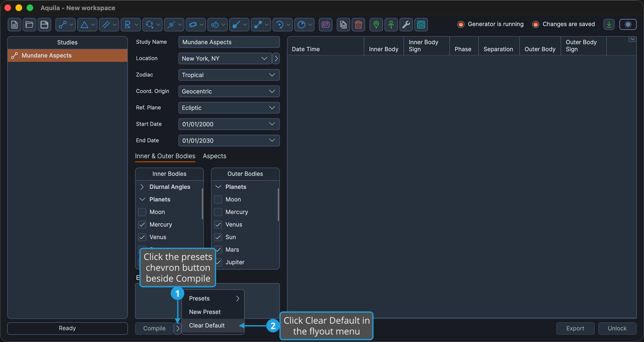Open the Presets submenu in flyout
The width and height of the screenshot is (644, 342).
tap(213, 299)
